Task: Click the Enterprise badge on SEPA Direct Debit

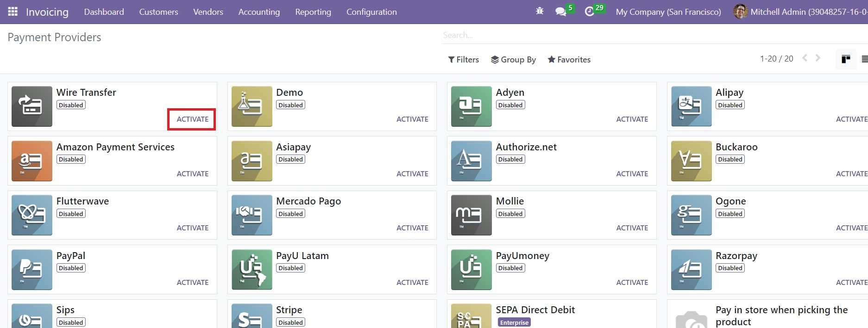Action: pos(514,322)
